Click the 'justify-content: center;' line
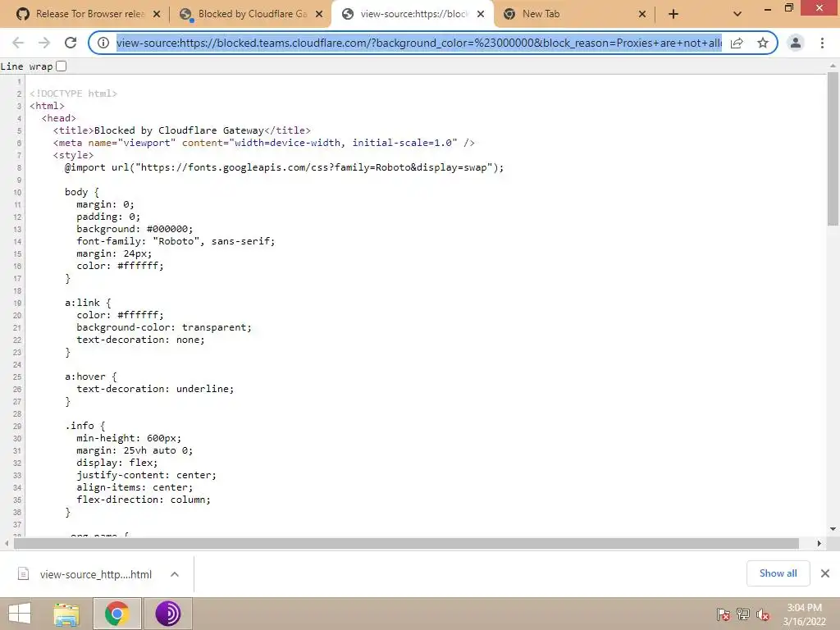This screenshot has width=840, height=630. (146, 475)
